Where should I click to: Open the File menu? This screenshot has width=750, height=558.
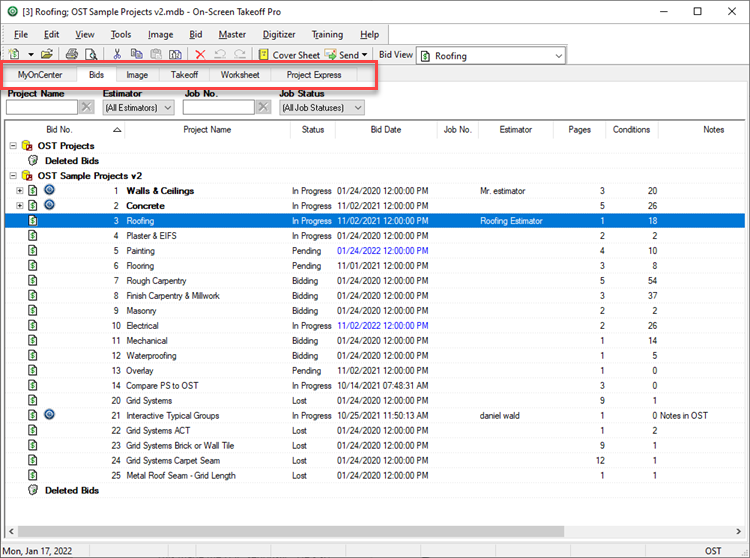click(x=21, y=34)
